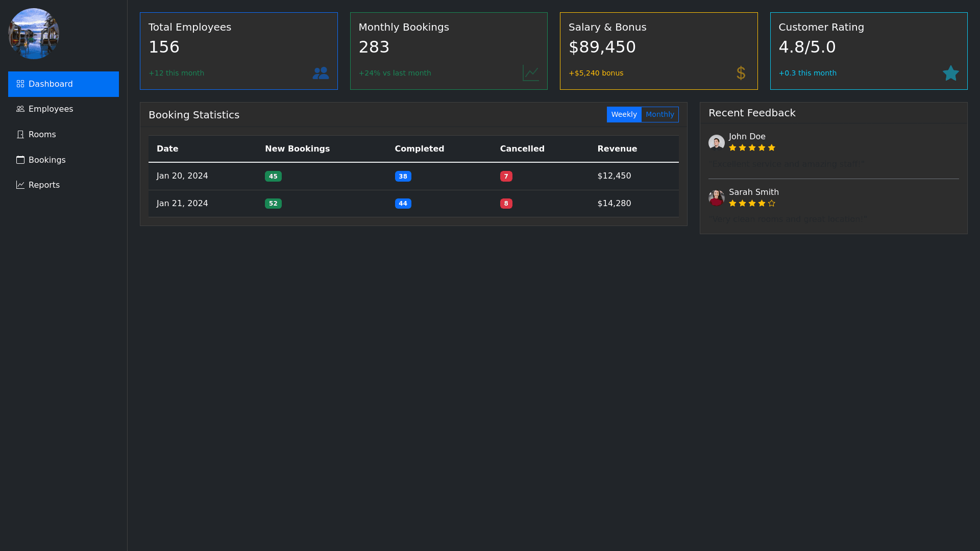The height and width of the screenshot is (551, 980).
Task: Select the Weekly statistics toggle
Action: tap(624, 114)
